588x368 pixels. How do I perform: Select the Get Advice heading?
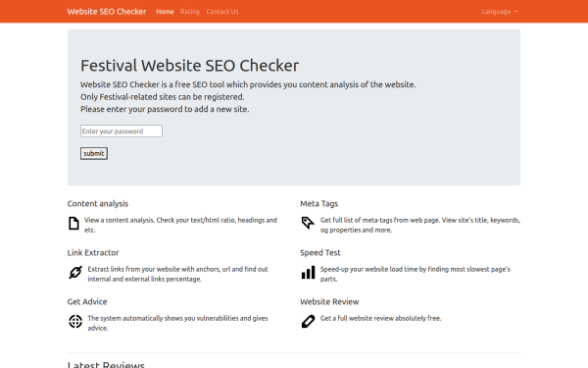87,301
